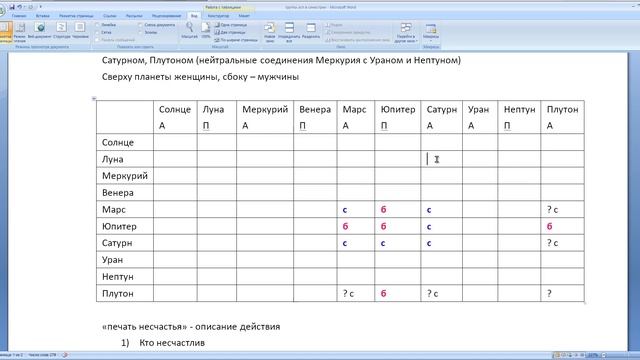Click the '?' in Плутон row, Плутон column
640x360 pixels.
tap(549, 293)
